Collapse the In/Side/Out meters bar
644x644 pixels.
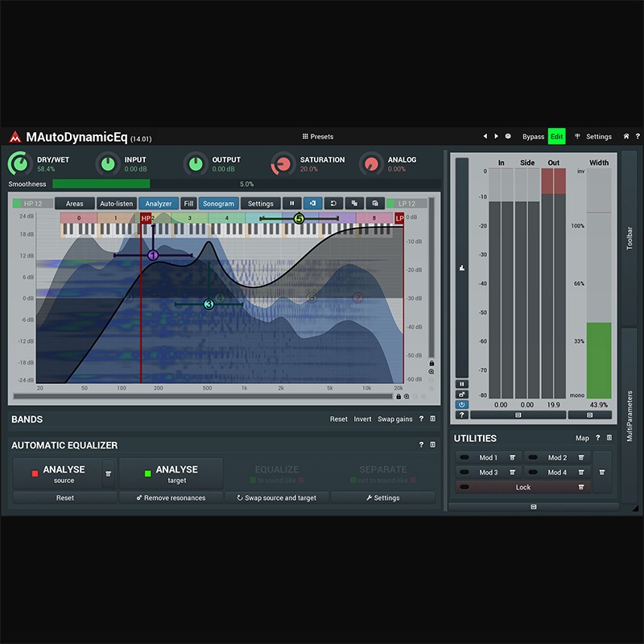click(x=518, y=415)
